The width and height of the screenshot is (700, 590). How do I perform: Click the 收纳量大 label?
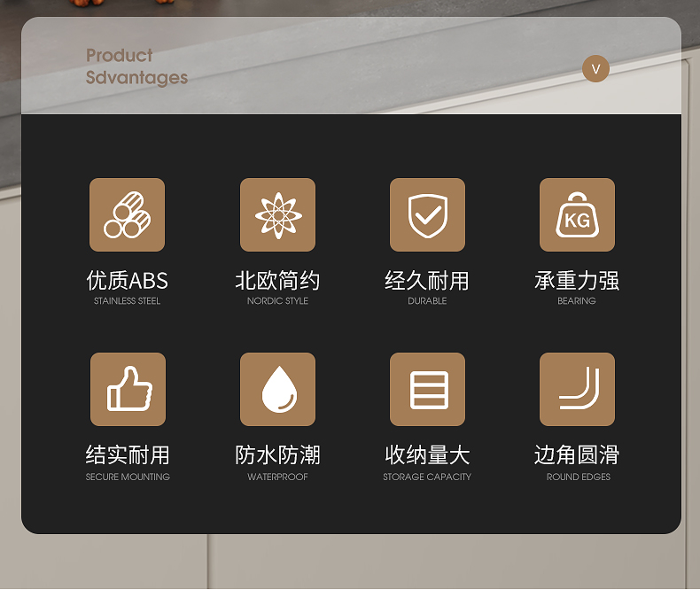click(427, 455)
